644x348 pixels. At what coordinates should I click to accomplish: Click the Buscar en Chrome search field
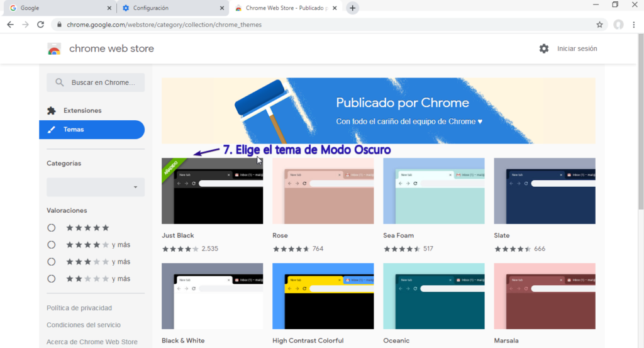pyautogui.click(x=96, y=82)
